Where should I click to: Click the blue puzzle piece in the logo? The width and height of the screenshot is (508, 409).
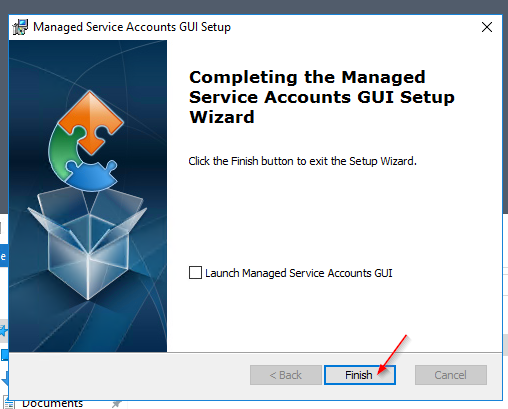pyautogui.click(x=91, y=175)
